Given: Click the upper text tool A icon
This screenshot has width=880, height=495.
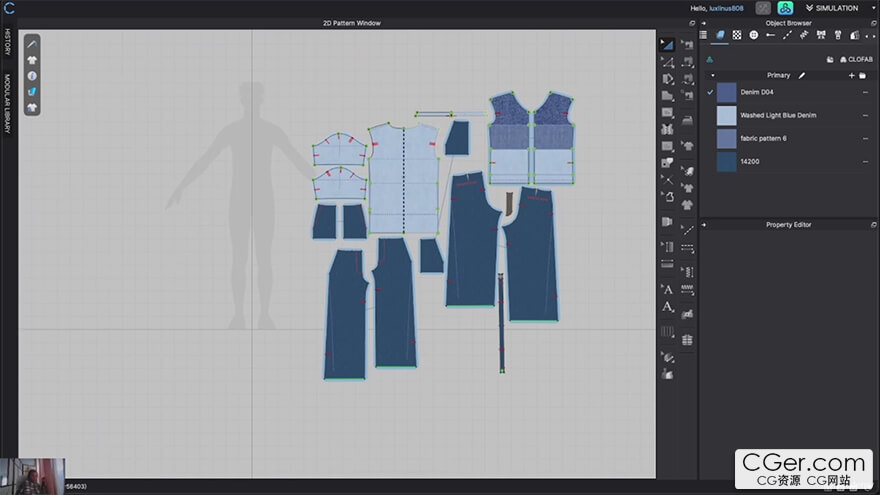Looking at the screenshot, I should [667, 290].
